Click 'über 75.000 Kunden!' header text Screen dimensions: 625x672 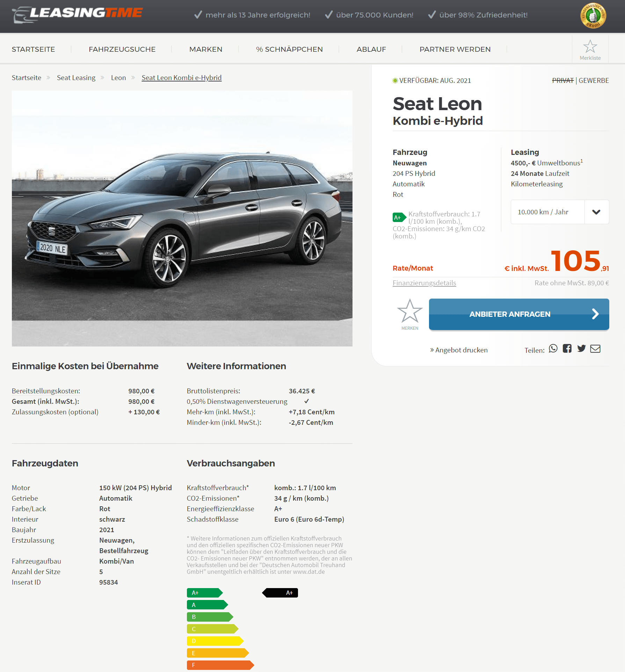point(375,15)
